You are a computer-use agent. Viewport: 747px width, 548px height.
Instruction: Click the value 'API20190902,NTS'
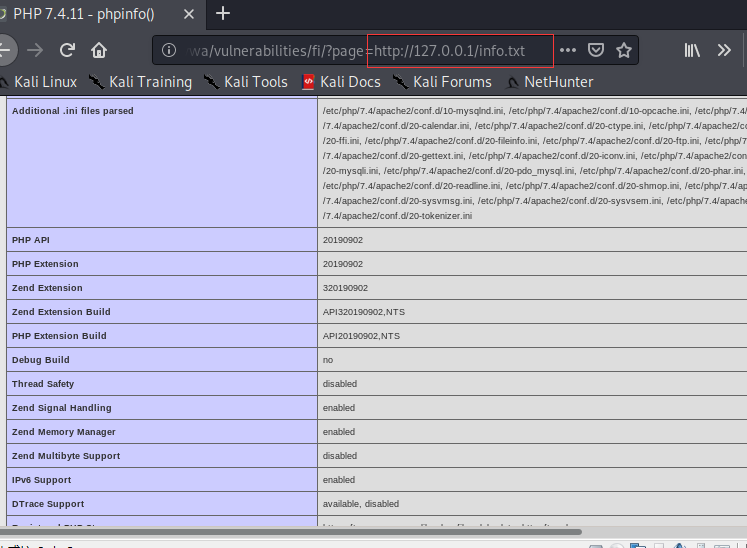(361, 336)
